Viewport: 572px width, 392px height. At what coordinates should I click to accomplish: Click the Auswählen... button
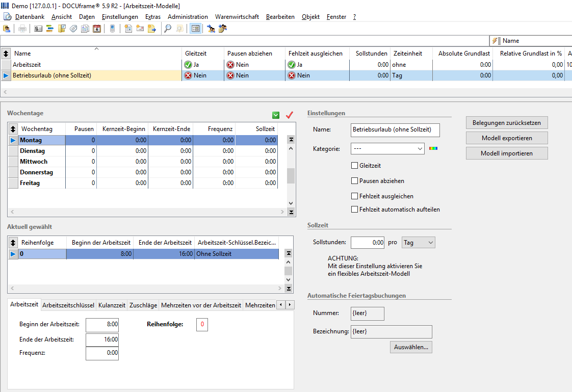click(411, 347)
